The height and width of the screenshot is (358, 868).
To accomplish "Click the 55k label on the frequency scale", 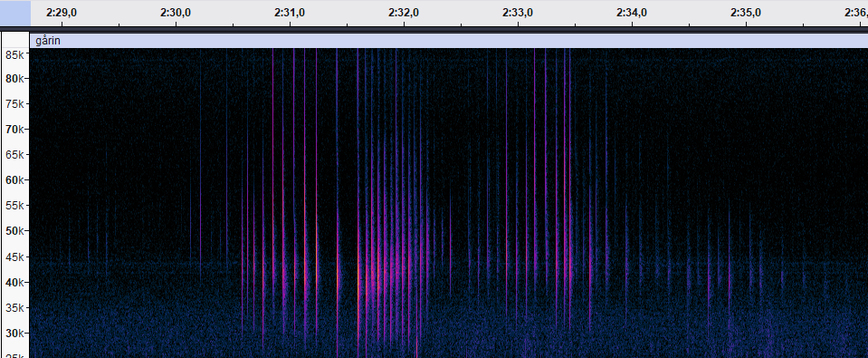I will tap(14, 206).
